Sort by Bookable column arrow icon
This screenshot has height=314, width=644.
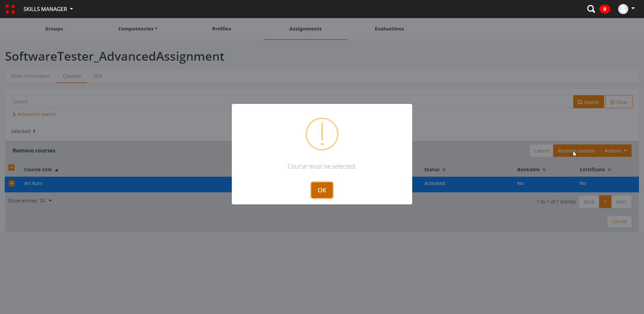coord(544,170)
